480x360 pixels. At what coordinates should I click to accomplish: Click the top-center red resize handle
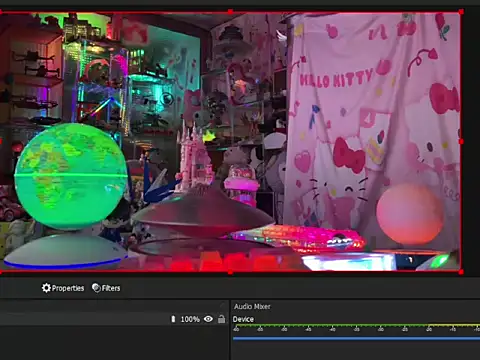coord(230,12)
